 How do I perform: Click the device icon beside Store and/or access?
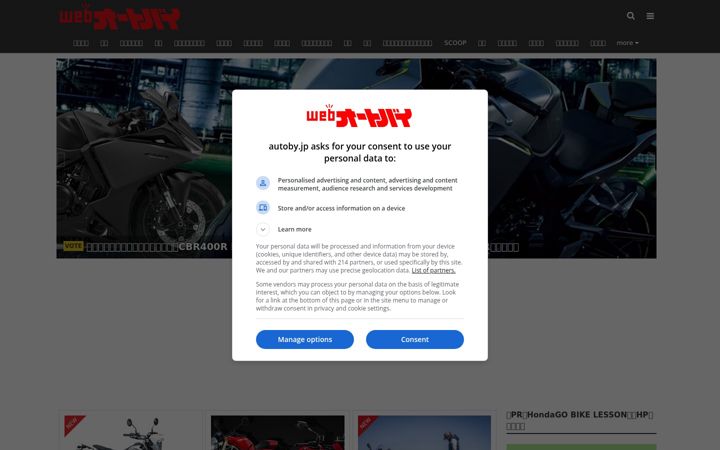point(263,208)
